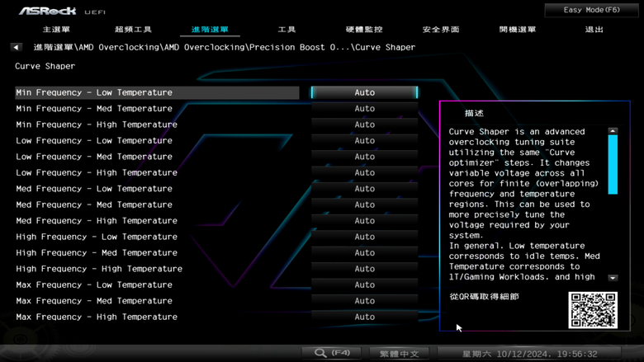Open Med Frequency - Low Temperature Auto dropdown
The image size is (644, 362).
[365, 189]
